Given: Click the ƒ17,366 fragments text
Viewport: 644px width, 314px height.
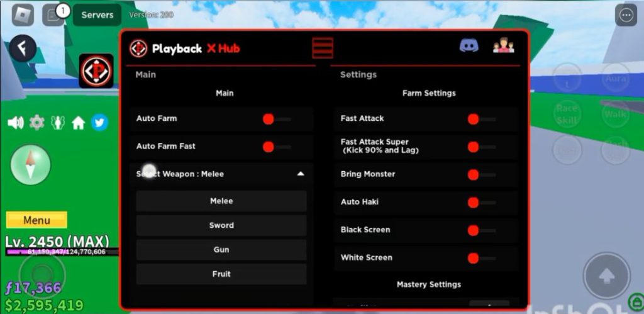Looking at the screenshot, I should pos(33,288).
